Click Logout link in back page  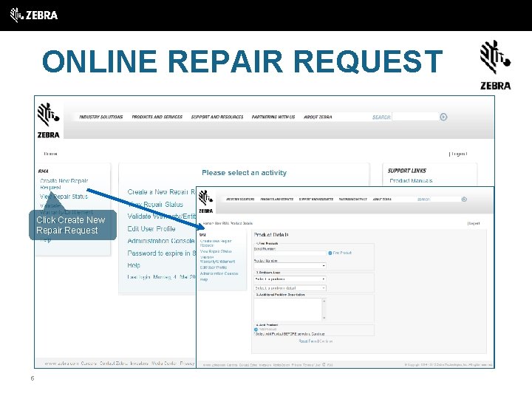pyautogui.click(x=458, y=154)
